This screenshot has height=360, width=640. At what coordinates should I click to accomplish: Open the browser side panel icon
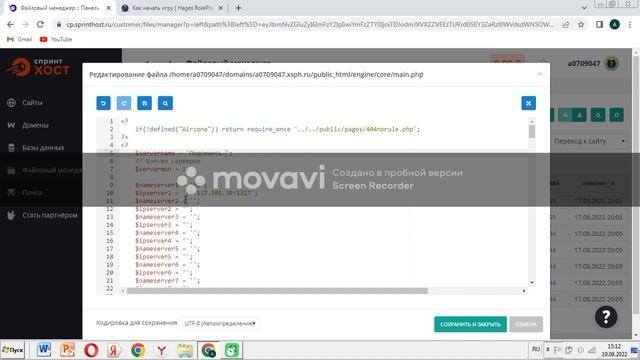[x=599, y=24]
